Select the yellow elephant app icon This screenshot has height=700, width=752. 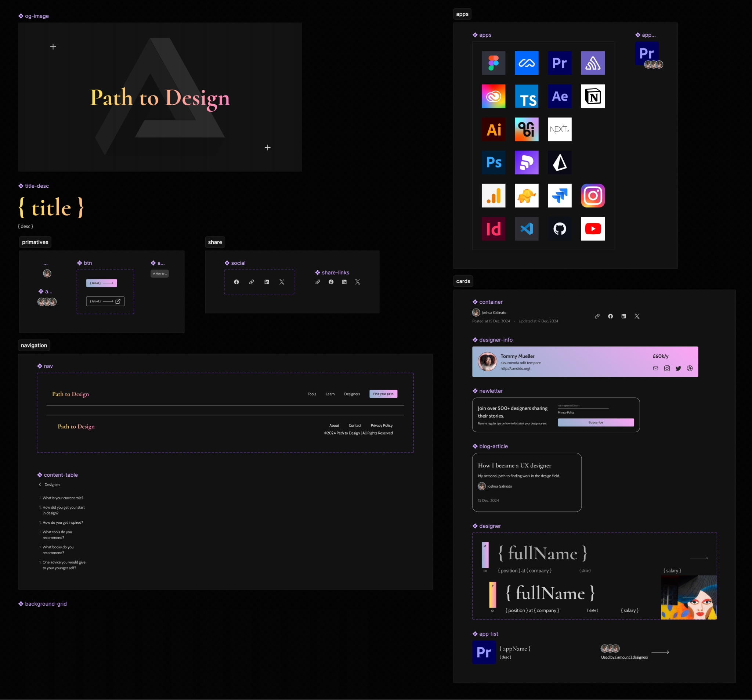click(x=527, y=196)
